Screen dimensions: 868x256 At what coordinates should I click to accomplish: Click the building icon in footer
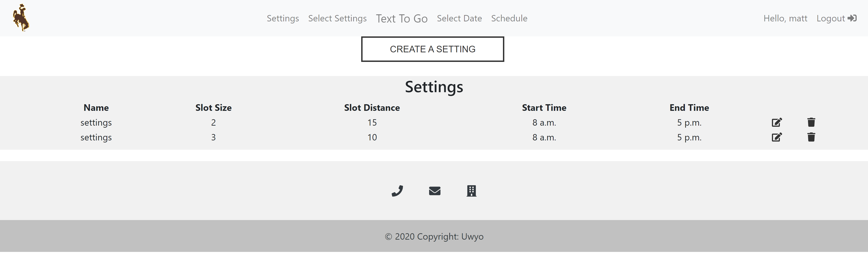471,191
